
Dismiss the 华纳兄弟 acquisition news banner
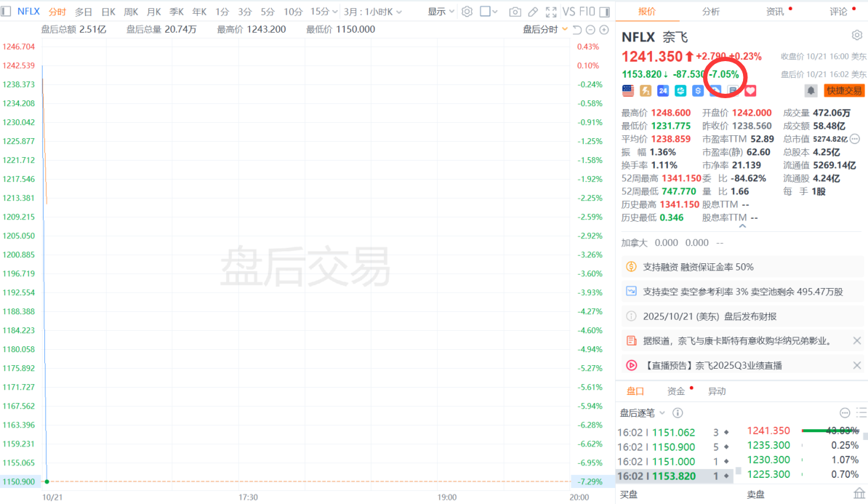[x=856, y=340]
